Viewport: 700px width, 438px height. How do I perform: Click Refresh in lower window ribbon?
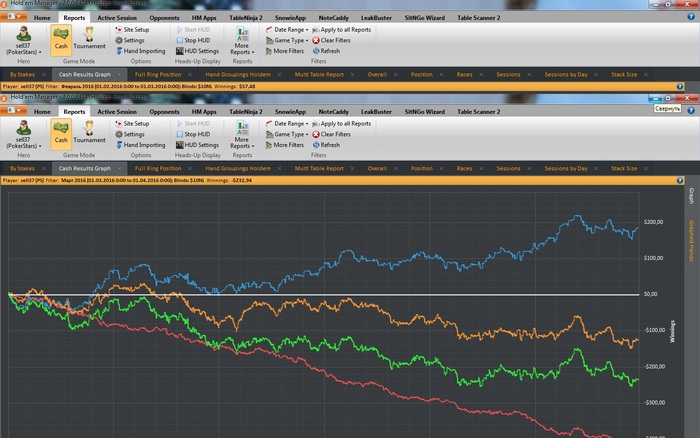click(326, 145)
